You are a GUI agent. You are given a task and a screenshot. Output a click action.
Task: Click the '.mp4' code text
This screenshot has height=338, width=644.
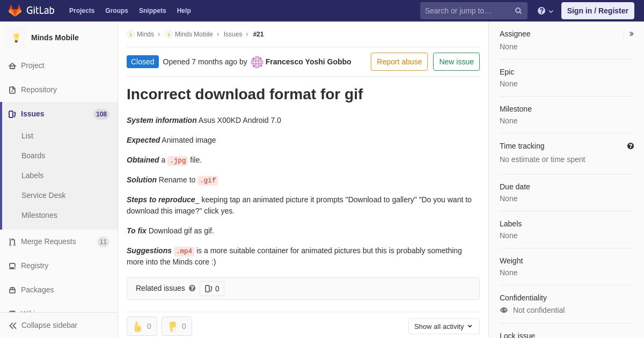pos(184,251)
